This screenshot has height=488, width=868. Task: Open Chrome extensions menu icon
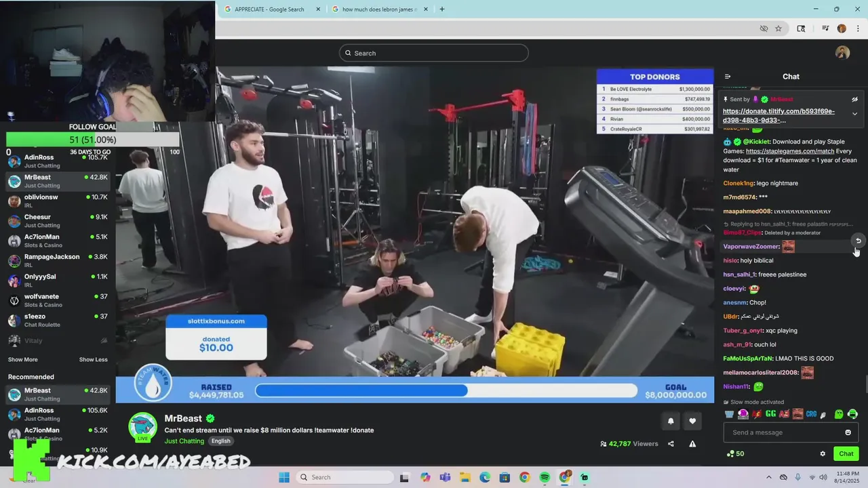tap(801, 28)
